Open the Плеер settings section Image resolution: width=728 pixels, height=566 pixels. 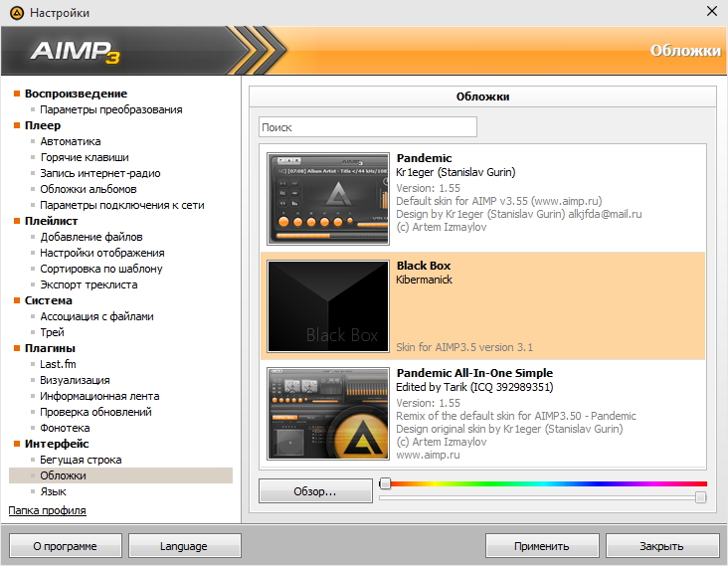click(43, 125)
